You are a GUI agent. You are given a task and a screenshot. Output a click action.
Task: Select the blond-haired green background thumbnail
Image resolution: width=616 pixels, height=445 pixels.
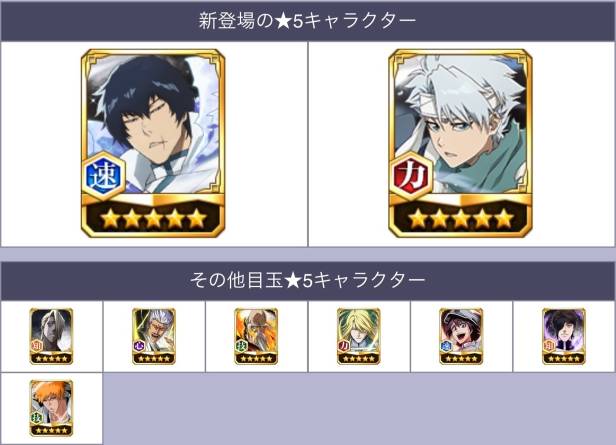[x=359, y=336]
